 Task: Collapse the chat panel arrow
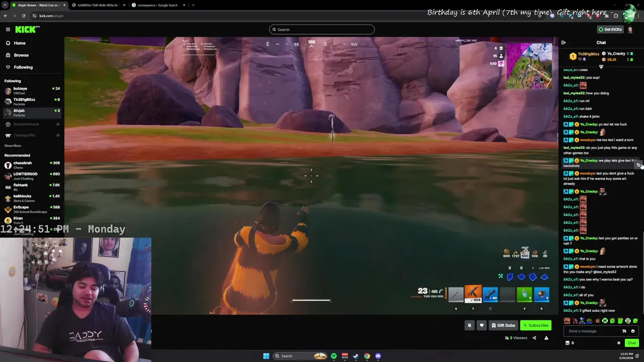pyautogui.click(x=563, y=43)
